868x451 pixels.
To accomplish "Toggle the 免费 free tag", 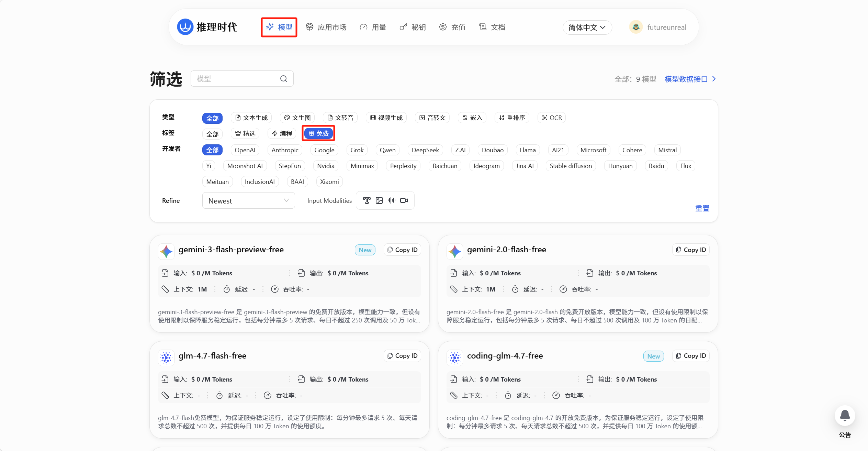I will point(319,133).
